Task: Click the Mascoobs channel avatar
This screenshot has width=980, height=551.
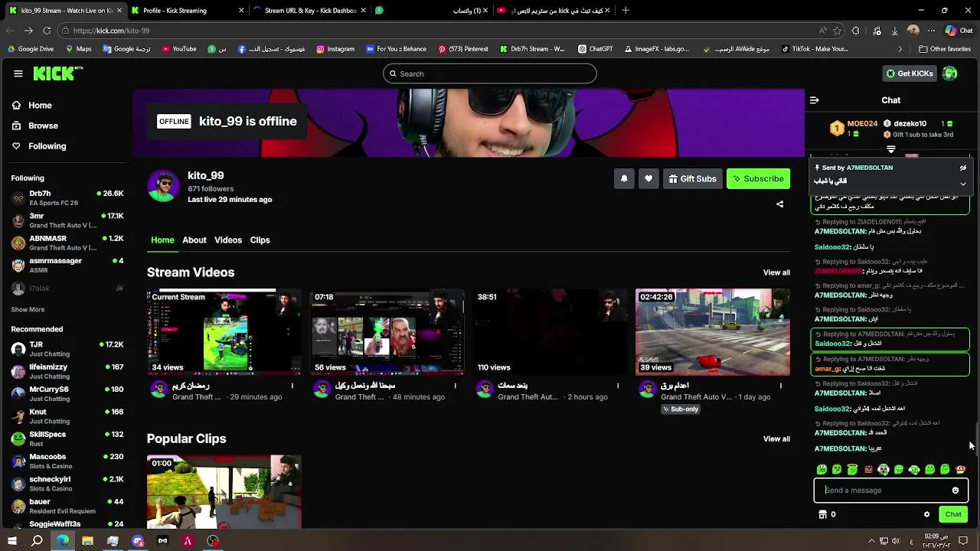Action: pos(18,461)
